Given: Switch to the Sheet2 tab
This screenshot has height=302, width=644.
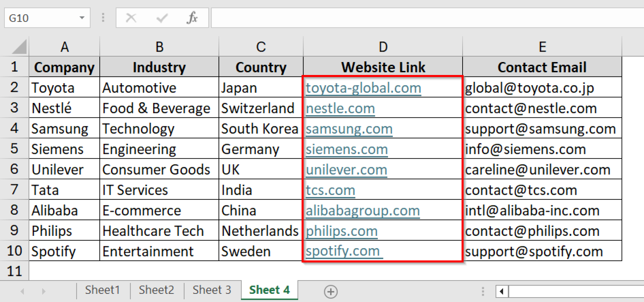Looking at the screenshot, I should point(156,290).
